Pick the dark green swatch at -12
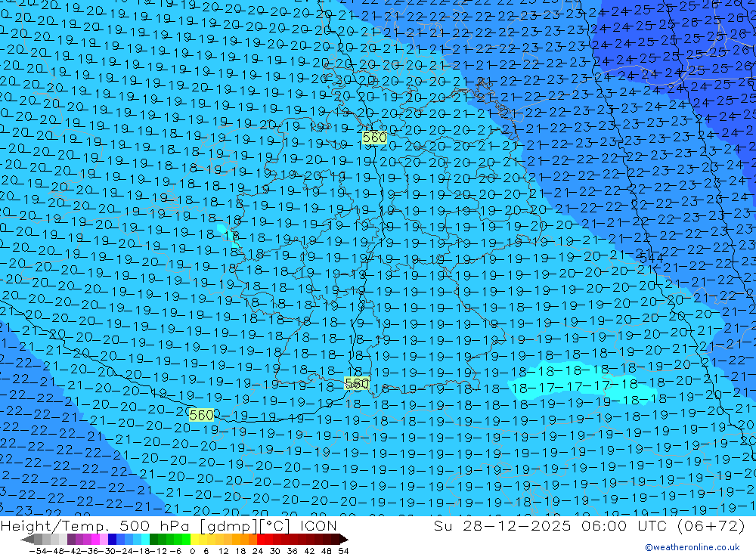The image size is (756, 554). tap(153, 540)
